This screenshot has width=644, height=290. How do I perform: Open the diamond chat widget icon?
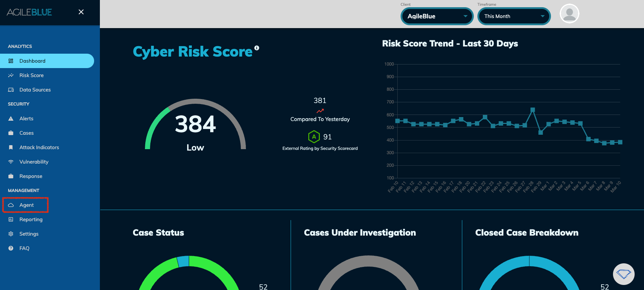[x=623, y=274]
